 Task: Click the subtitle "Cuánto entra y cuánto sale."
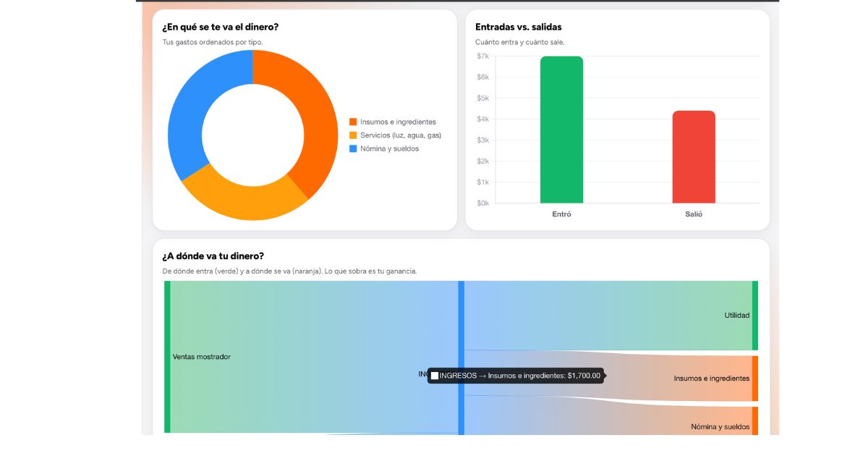point(520,43)
